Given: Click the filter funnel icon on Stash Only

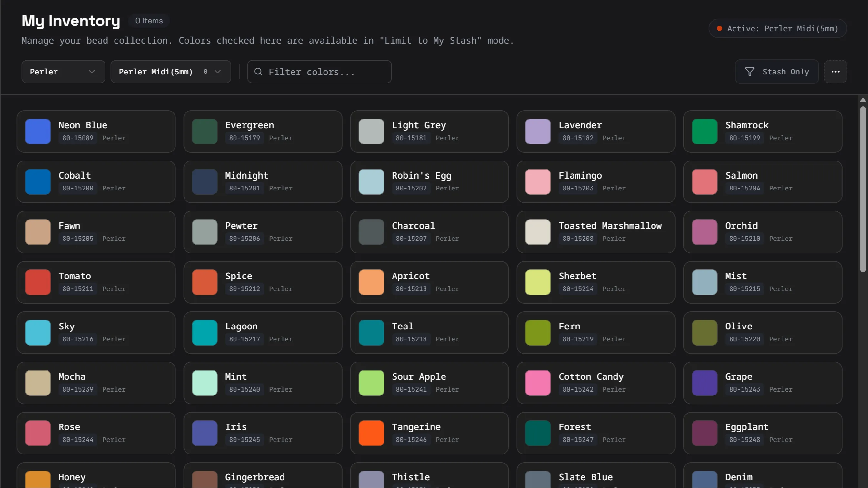Looking at the screenshot, I should (750, 72).
